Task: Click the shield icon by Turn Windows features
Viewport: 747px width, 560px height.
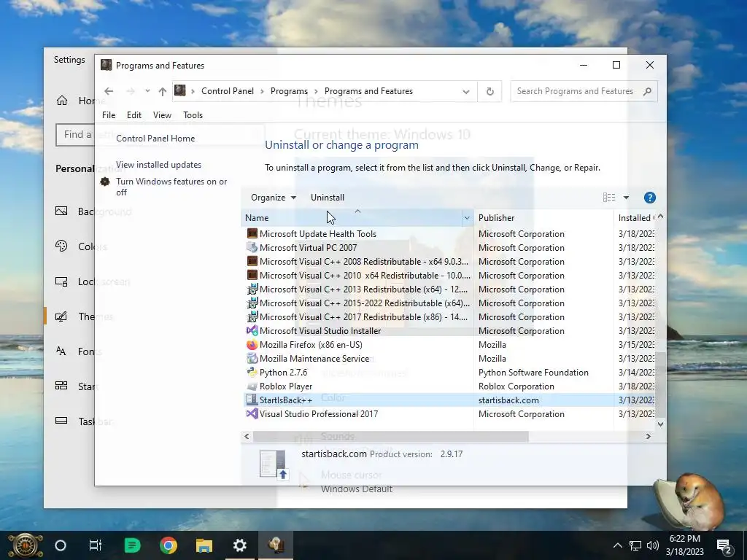Action: click(x=105, y=182)
